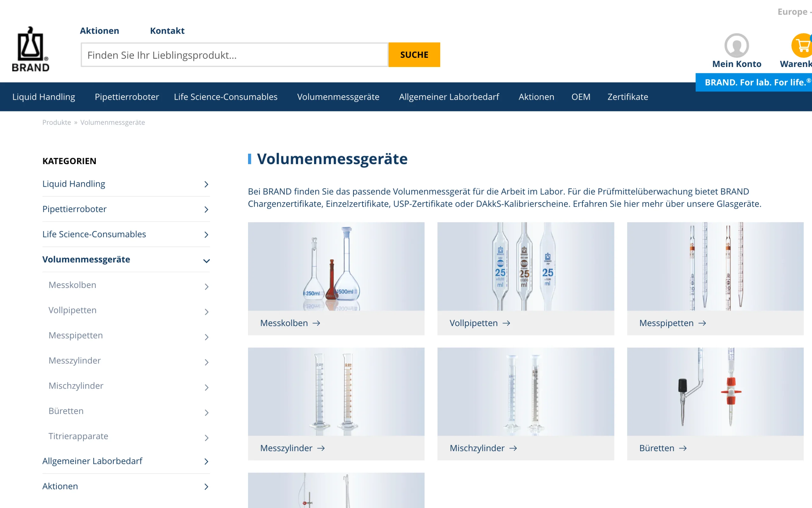Select Allgemeiner Laborbedarf in Kategorien sidebar
The image size is (812, 508).
(92, 461)
